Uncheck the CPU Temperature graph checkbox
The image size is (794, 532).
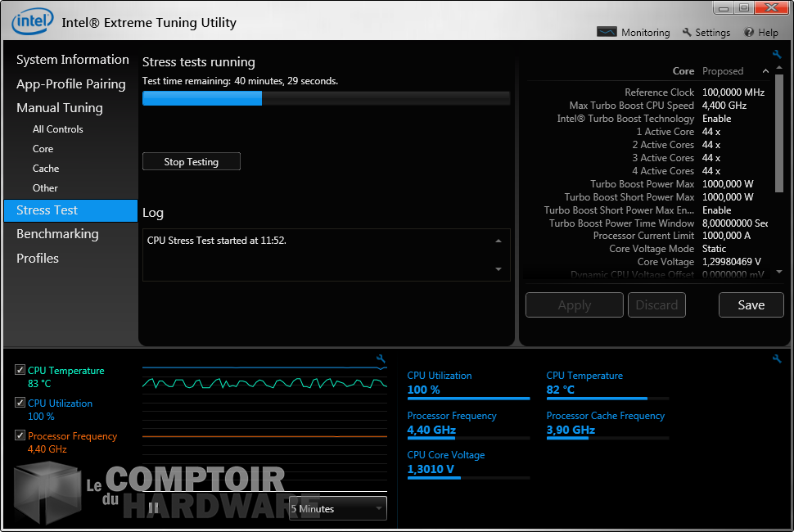[20, 370]
